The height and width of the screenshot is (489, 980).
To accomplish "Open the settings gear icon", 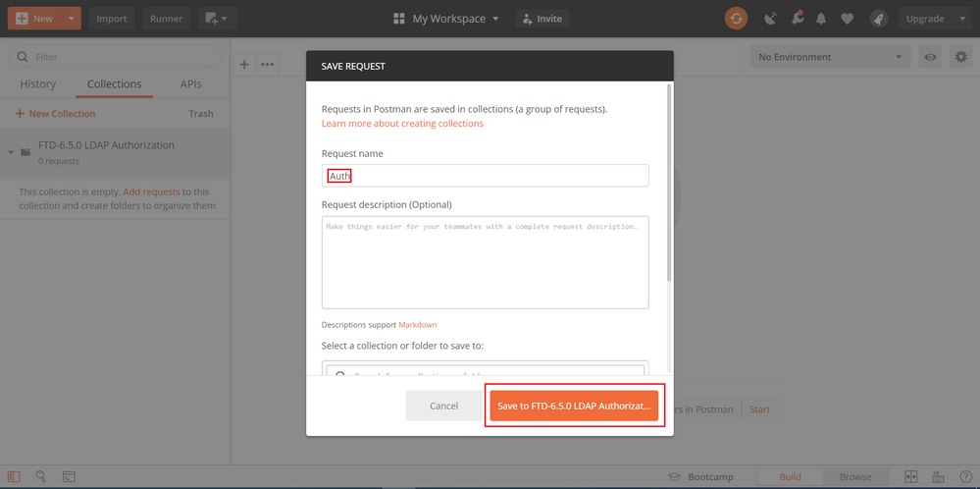I will (960, 57).
